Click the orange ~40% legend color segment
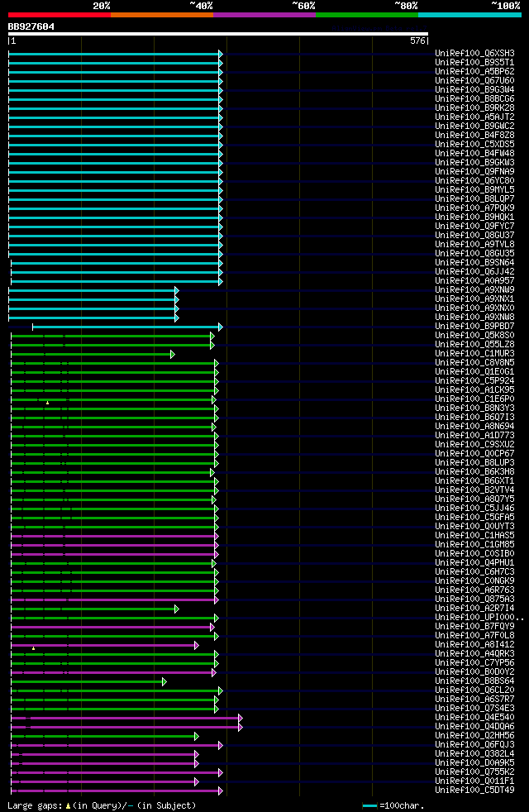529x812 pixels. 162,15
